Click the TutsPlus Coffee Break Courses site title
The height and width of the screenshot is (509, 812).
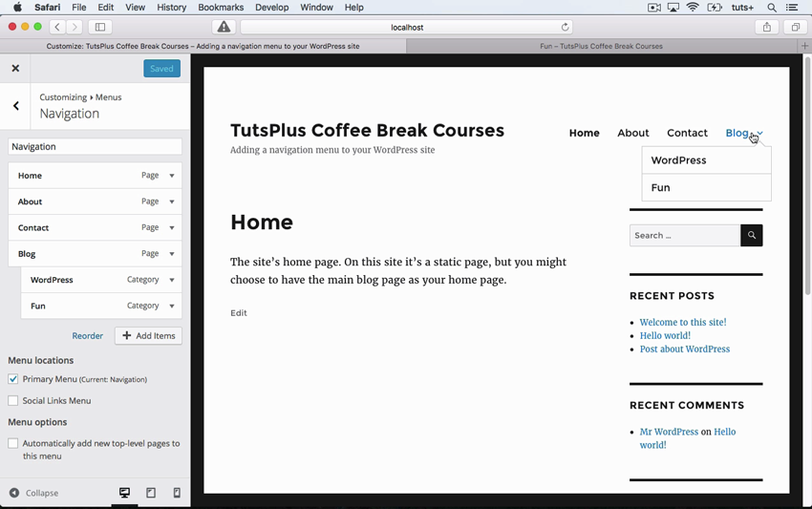pyautogui.click(x=367, y=131)
